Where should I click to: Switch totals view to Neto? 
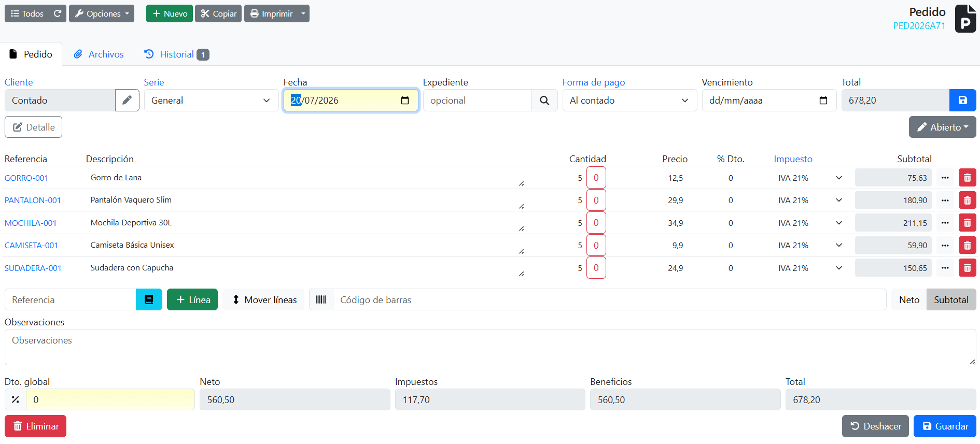[909, 299]
